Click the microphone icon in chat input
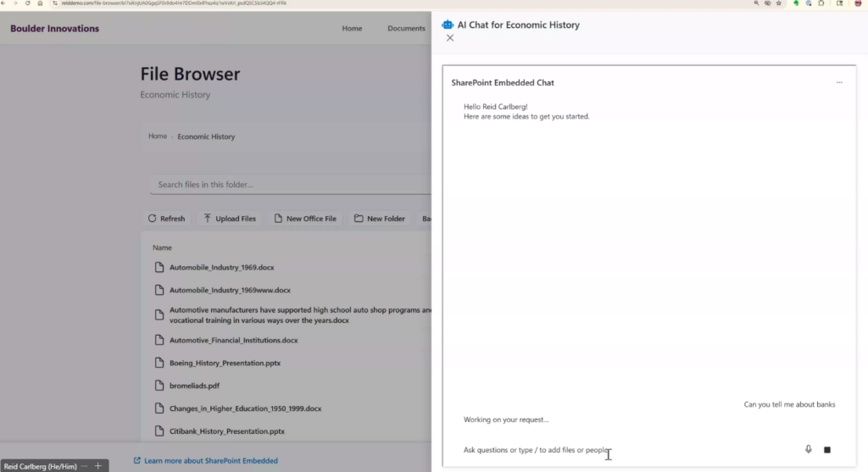868x472 pixels. tap(808, 449)
